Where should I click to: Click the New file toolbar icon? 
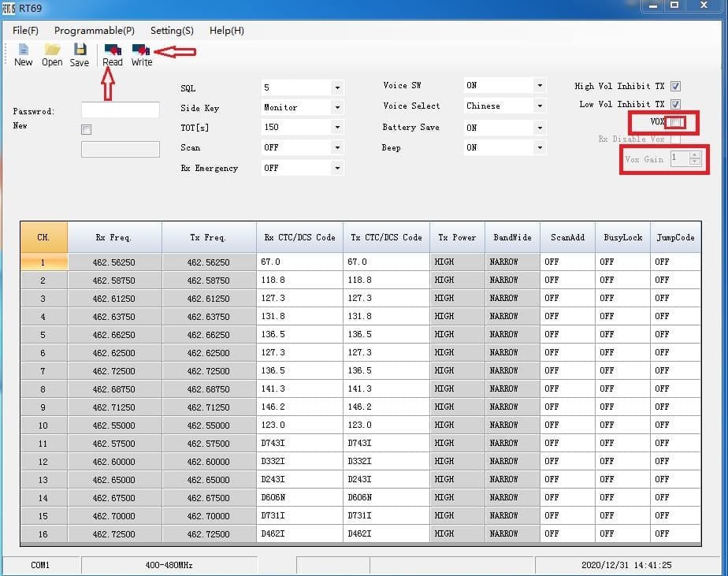click(24, 50)
